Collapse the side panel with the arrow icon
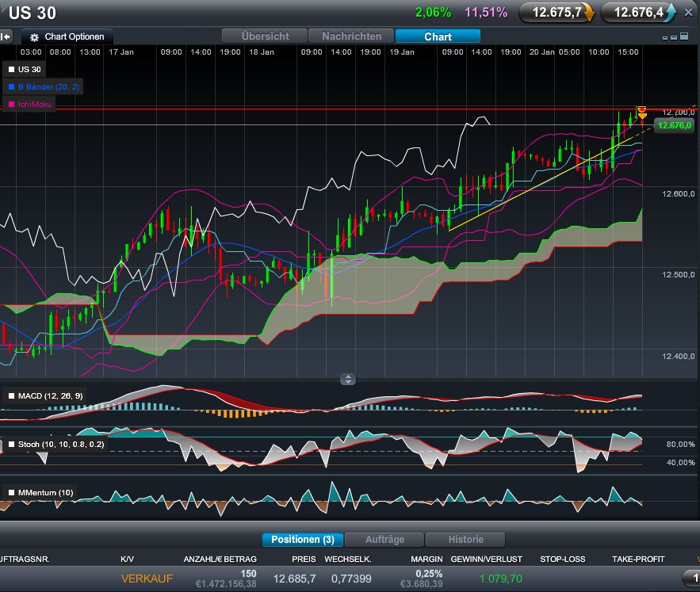Screen dimensions: 700x592 pyautogui.click(x=5, y=36)
